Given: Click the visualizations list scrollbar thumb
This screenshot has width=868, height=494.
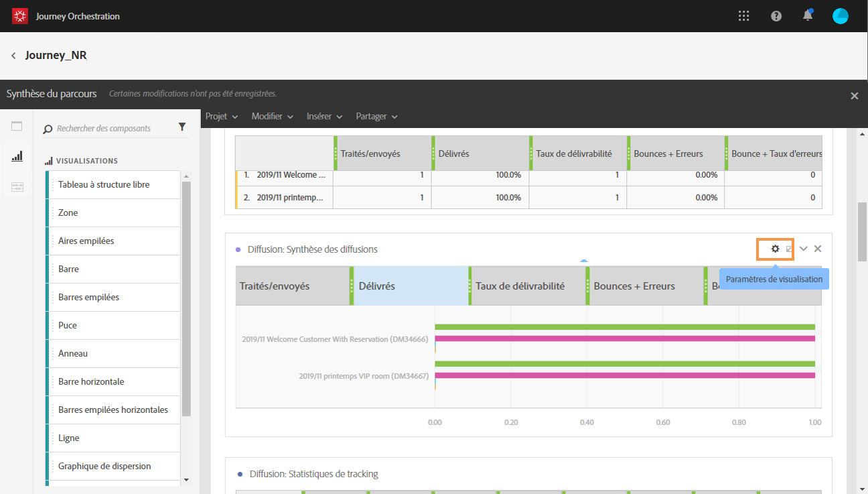Looking at the screenshot, I should click(186, 298).
